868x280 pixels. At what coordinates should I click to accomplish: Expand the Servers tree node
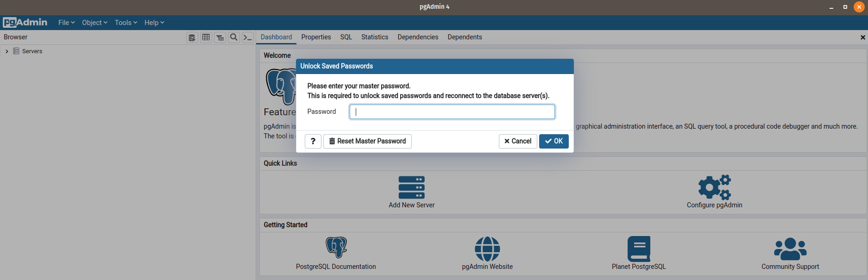tap(7, 51)
